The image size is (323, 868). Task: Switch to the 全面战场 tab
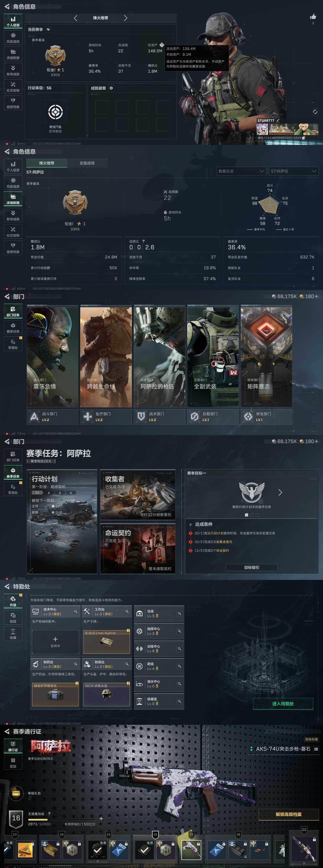pos(87,163)
